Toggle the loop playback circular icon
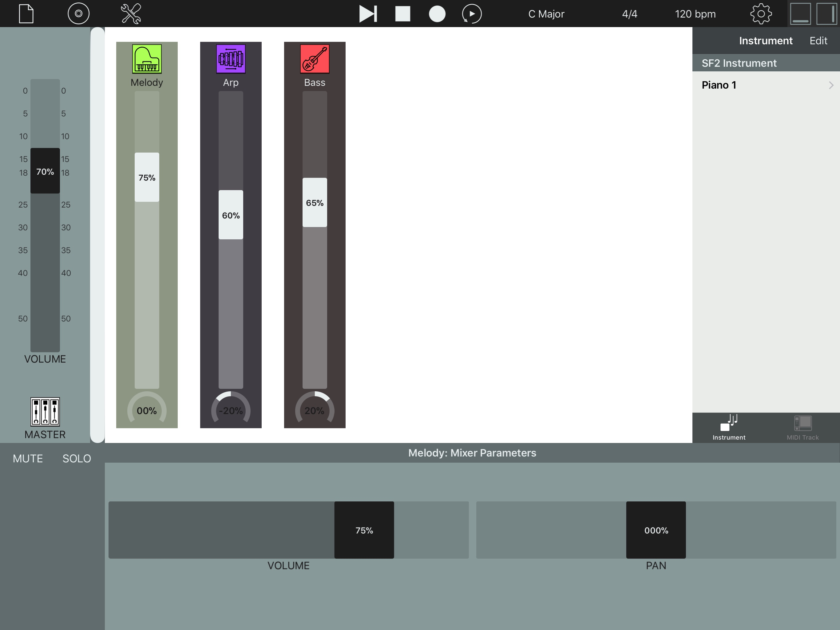The width and height of the screenshot is (840, 630). point(471,14)
